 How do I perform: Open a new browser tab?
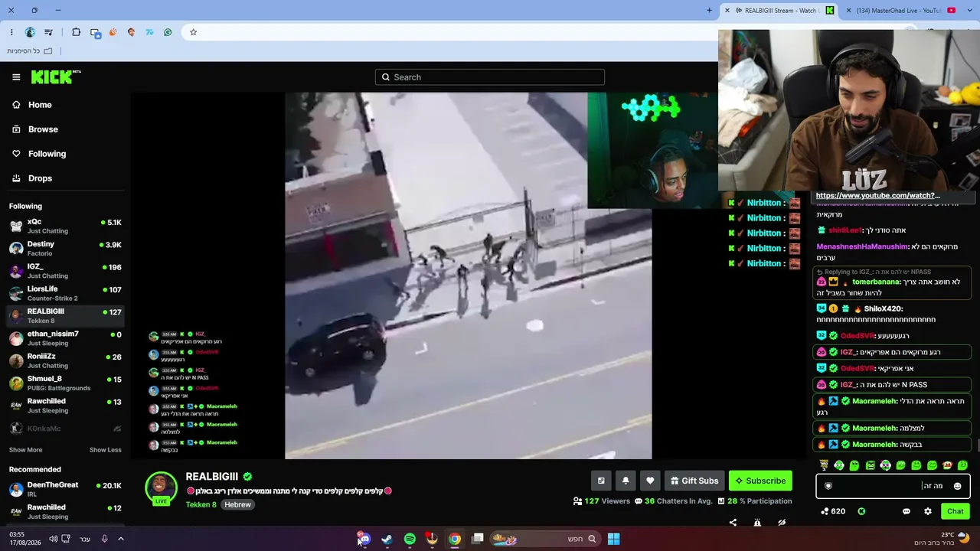pyautogui.click(x=710, y=11)
